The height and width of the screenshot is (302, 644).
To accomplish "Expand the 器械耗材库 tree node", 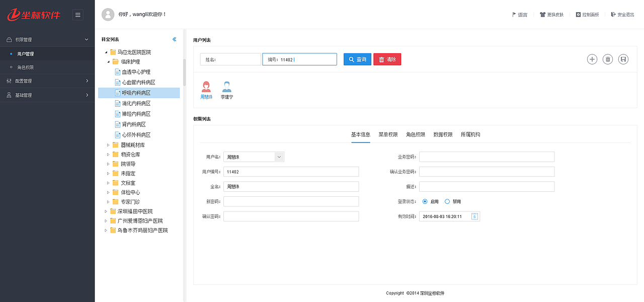I will (109, 145).
